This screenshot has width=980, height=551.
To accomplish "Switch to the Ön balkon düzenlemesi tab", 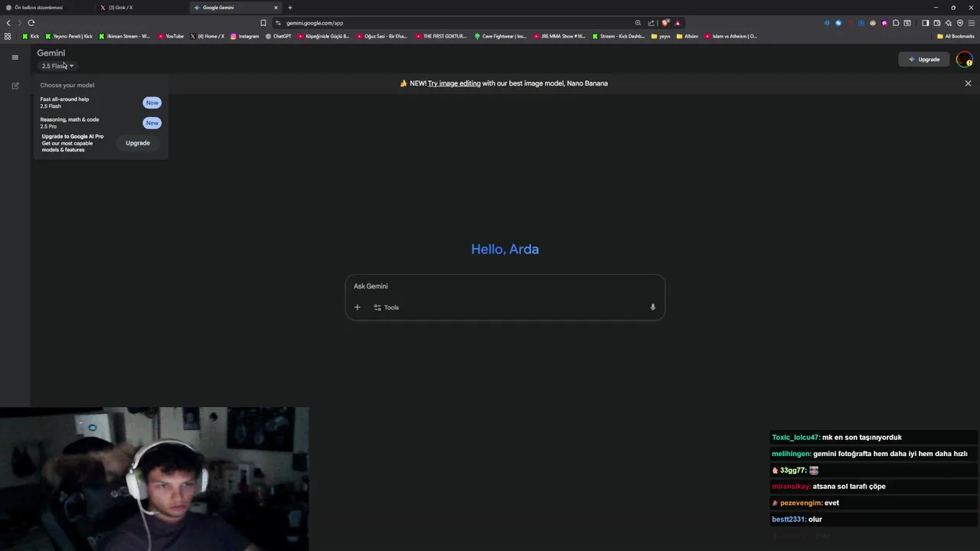I will tap(46, 8).
